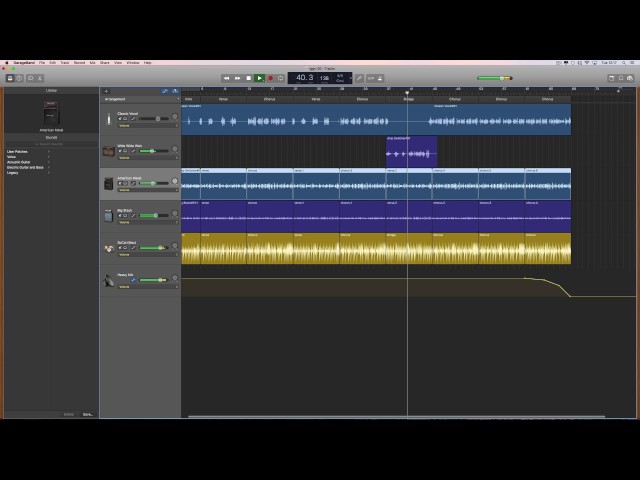Open the File menu
The image size is (640, 480).
(42, 63)
